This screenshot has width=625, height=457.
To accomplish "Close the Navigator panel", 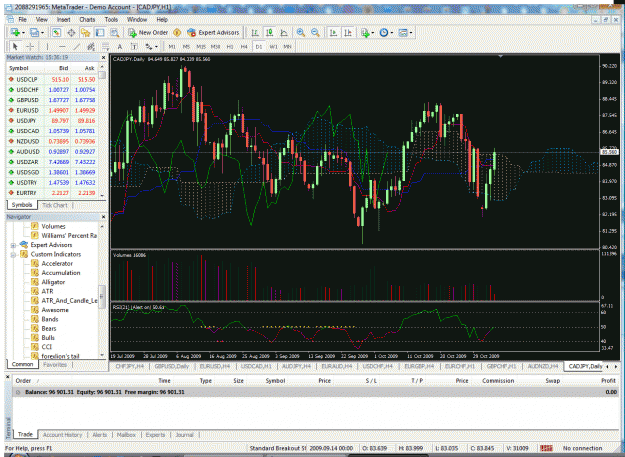I will 103,217.
